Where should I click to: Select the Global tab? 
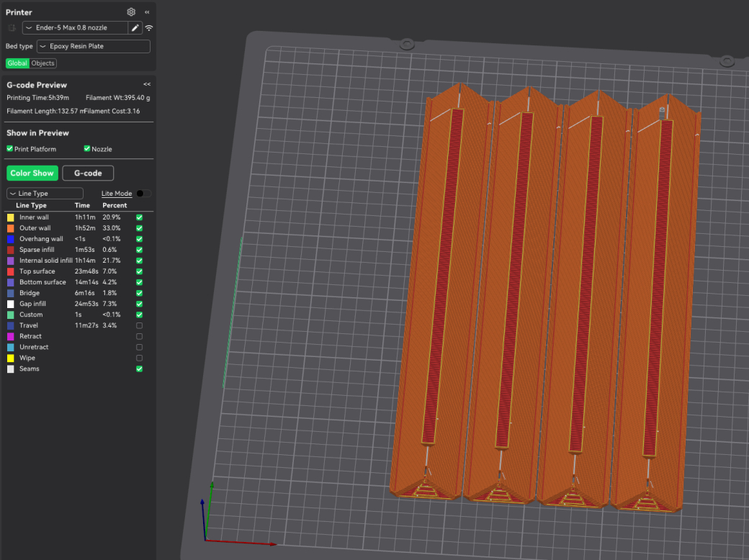pos(17,63)
